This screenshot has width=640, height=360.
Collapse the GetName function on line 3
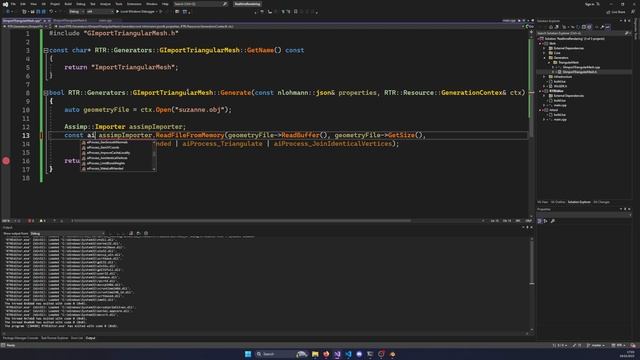(x=46, y=50)
